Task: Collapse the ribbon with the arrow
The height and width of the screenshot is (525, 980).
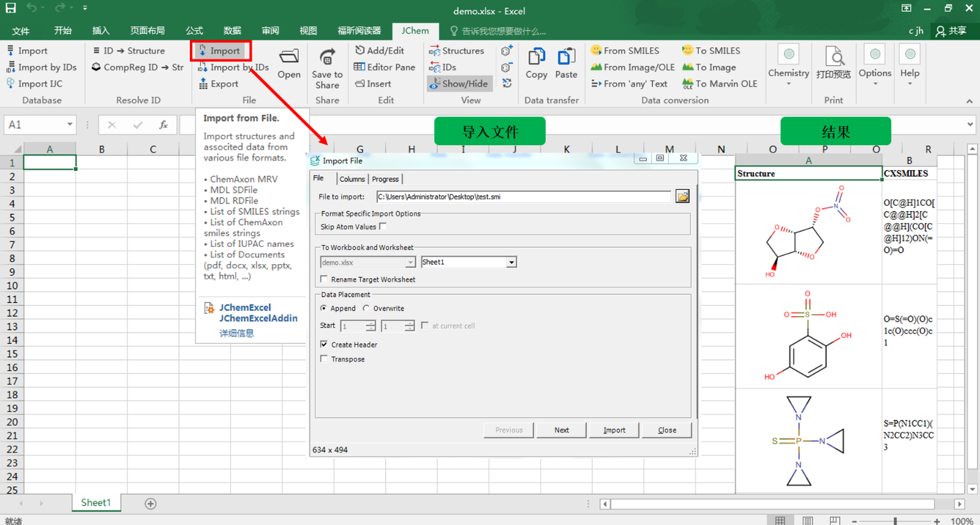Action: coord(969,101)
